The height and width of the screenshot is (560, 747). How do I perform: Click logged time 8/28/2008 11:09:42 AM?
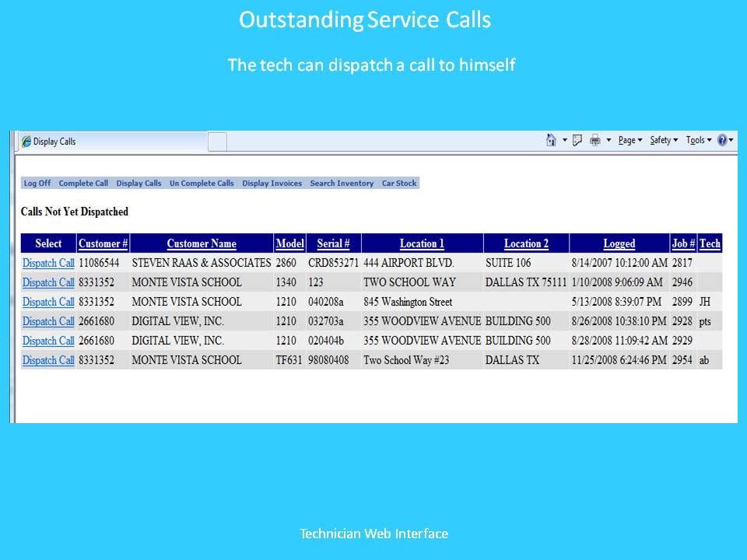coord(619,341)
